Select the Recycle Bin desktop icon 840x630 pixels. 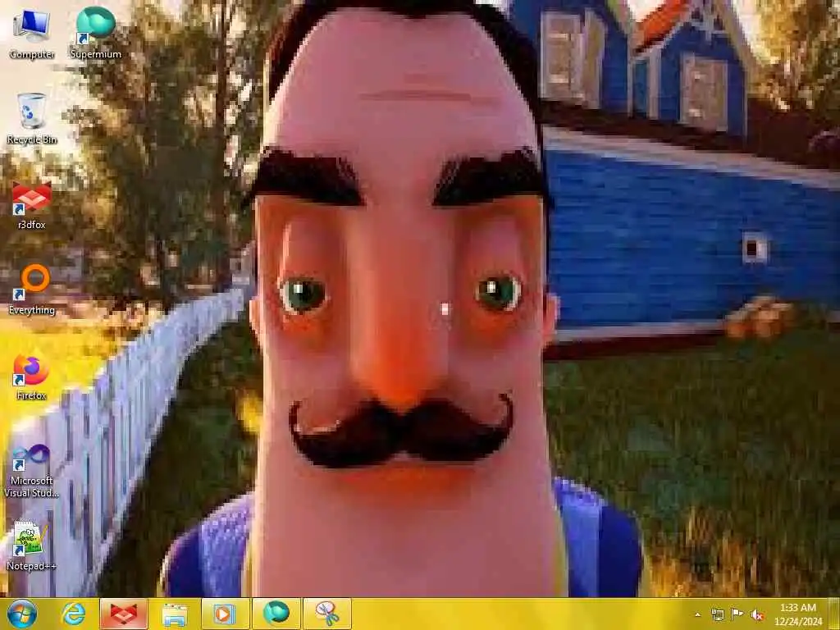(x=32, y=118)
